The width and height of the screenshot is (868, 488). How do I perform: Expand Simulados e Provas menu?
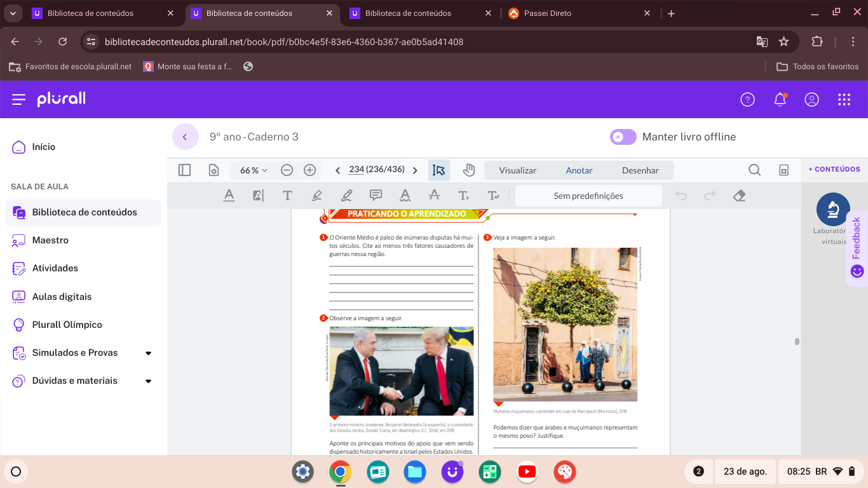point(148,353)
